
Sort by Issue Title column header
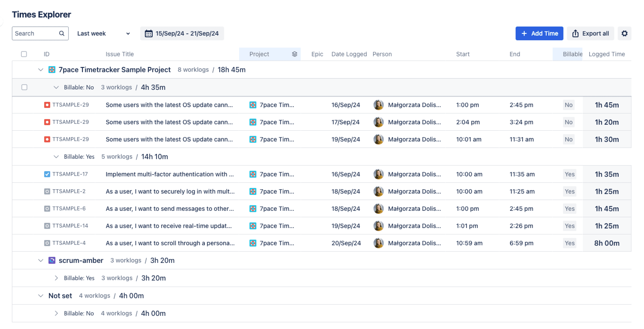coord(120,54)
